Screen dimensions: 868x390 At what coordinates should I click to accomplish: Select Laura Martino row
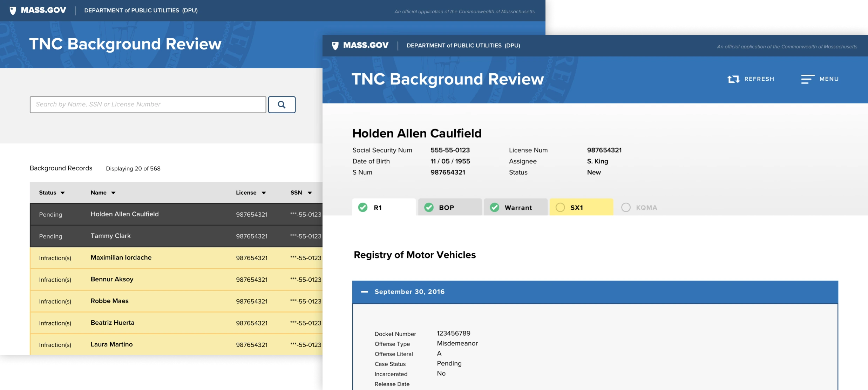(176, 344)
